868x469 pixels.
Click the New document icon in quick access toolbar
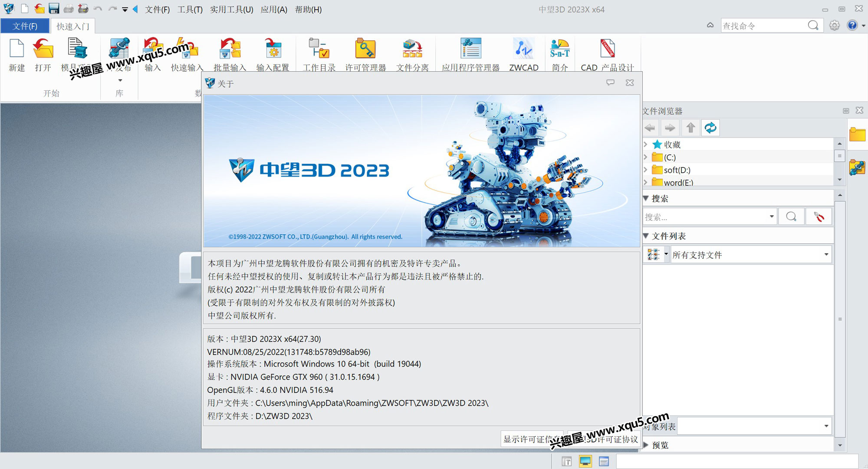25,9
